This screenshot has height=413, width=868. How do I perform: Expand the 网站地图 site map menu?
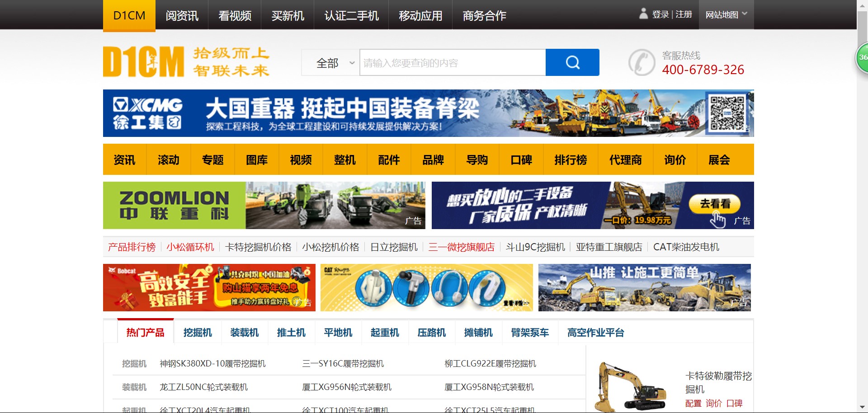[726, 14]
